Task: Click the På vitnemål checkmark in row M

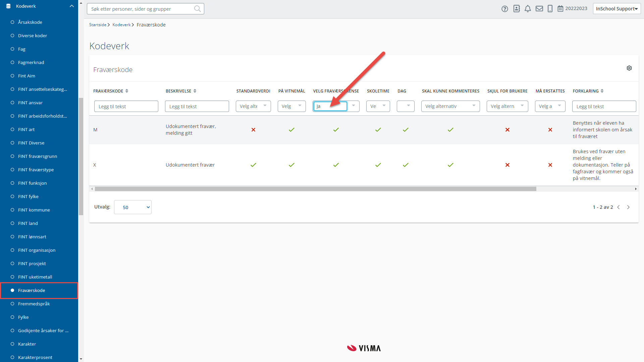Action: coord(291,130)
